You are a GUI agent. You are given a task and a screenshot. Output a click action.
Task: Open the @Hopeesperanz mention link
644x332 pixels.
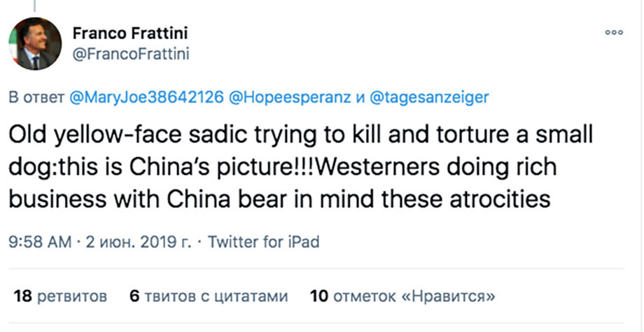point(290,98)
